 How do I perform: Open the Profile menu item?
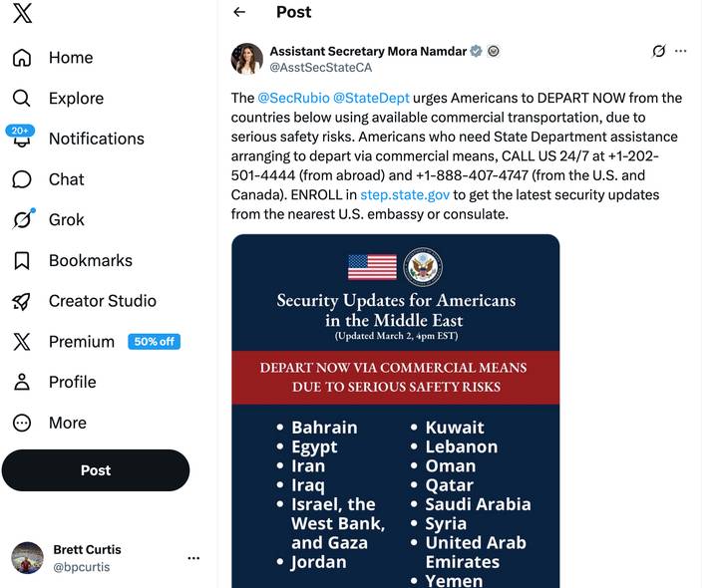(55, 382)
